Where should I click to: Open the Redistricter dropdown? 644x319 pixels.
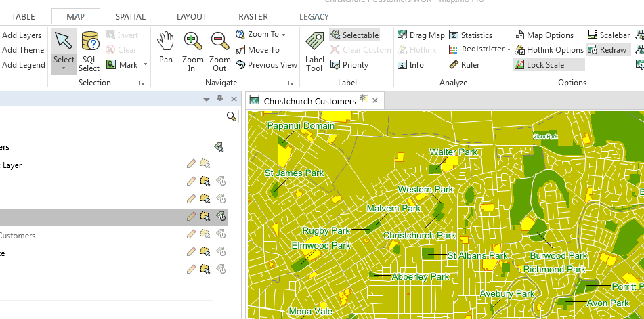point(509,49)
